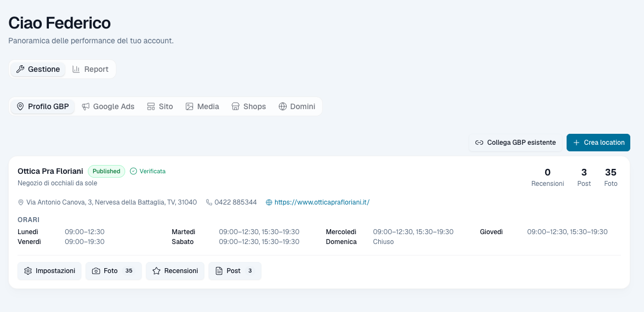
Task: Select the Profilo GBP tab
Action: [42, 106]
